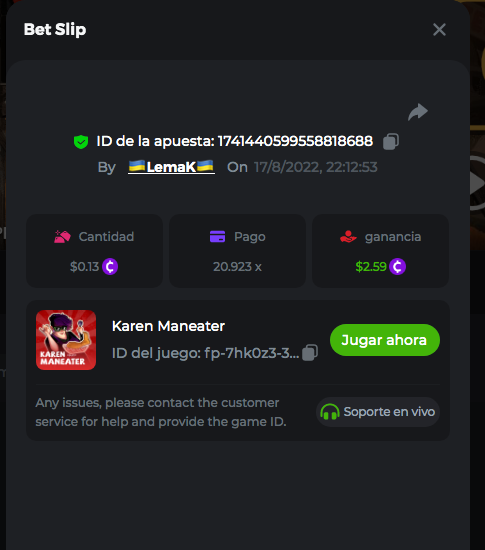Screen dimensions: 485x550
Task: Click the red ganancia hand icon
Action: coord(348,237)
